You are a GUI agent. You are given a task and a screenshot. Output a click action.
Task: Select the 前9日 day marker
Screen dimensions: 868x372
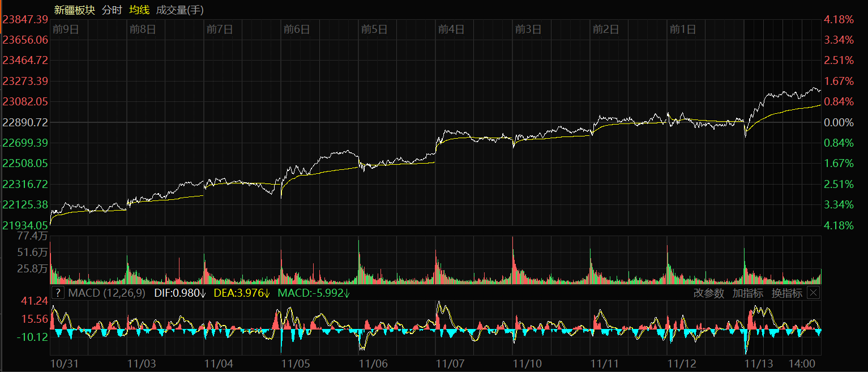tap(65, 29)
